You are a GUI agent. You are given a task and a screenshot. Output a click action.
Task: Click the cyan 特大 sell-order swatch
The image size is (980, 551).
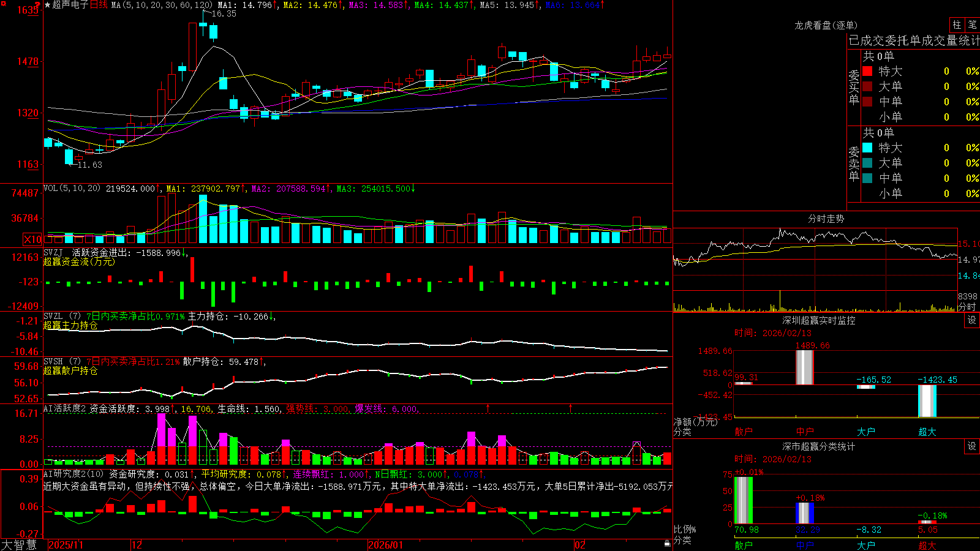tap(867, 148)
